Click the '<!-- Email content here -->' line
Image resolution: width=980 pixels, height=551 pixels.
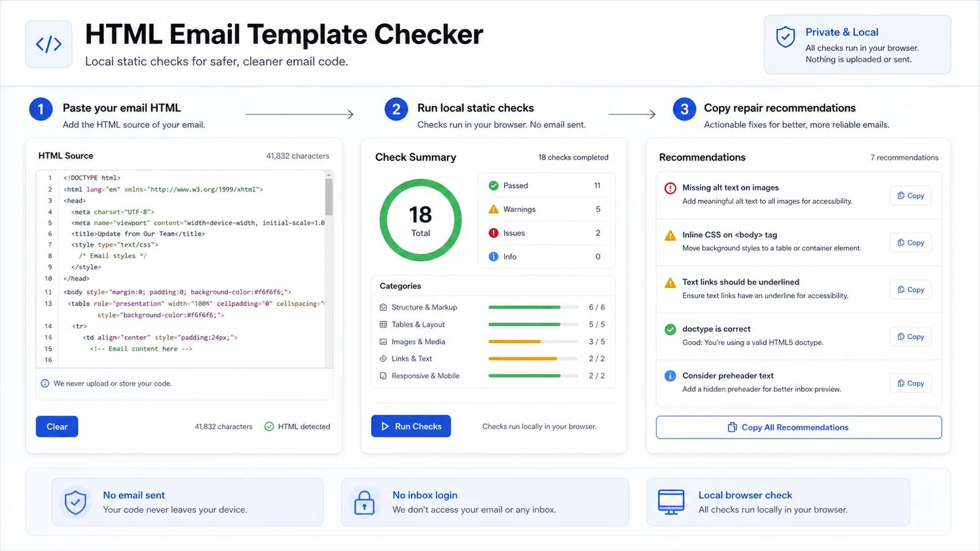[x=141, y=349]
